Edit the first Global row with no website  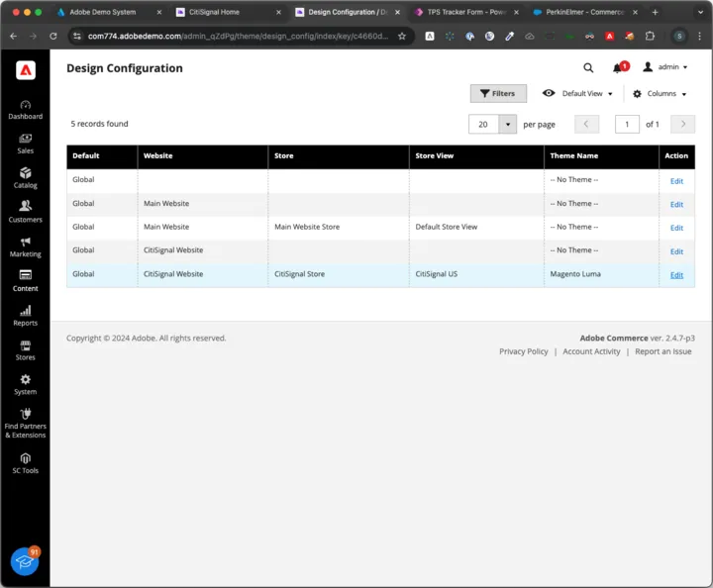pyautogui.click(x=676, y=181)
